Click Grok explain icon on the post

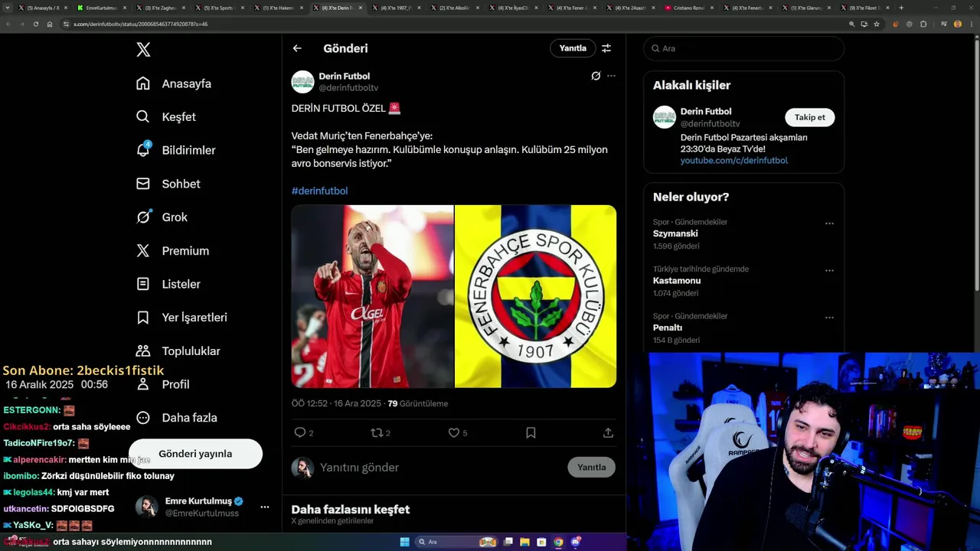pyautogui.click(x=596, y=76)
